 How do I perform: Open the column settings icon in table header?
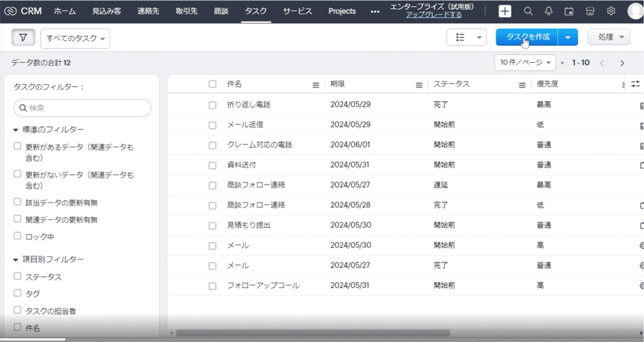(635, 84)
